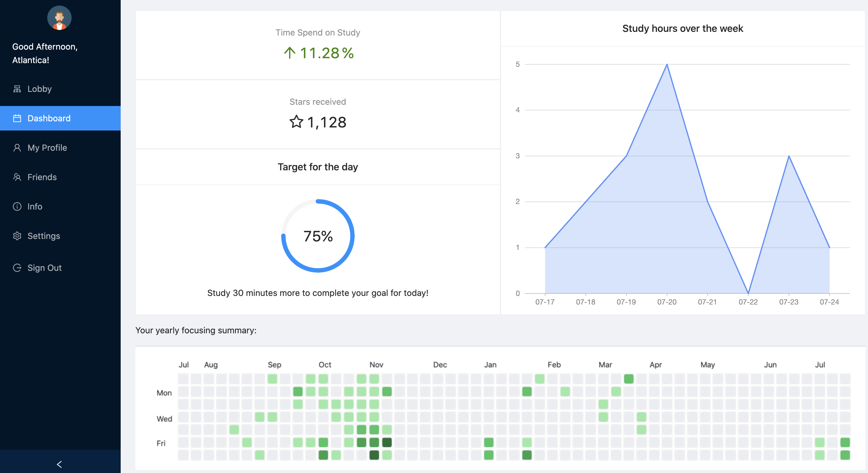
Task: Open the Lobby menu item
Action: pos(40,89)
